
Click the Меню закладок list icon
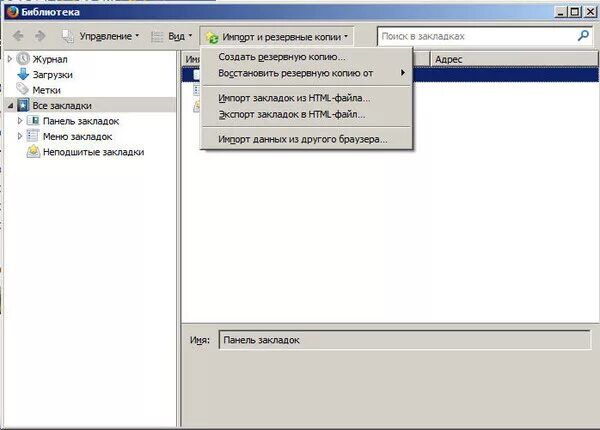coord(33,136)
